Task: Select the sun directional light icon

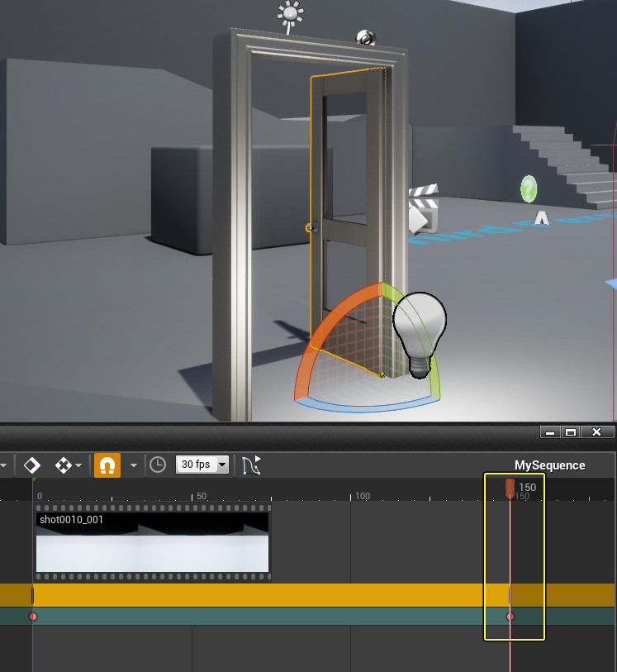Action: (x=290, y=14)
